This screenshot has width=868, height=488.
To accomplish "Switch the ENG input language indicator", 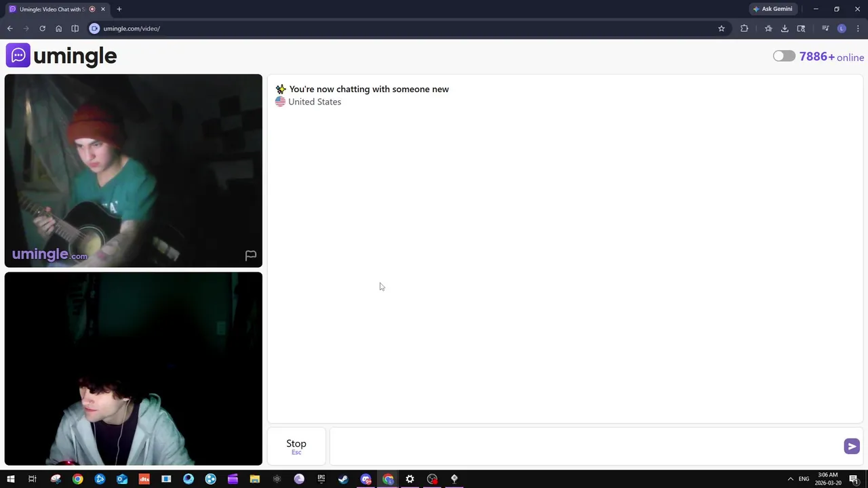I will click(804, 479).
